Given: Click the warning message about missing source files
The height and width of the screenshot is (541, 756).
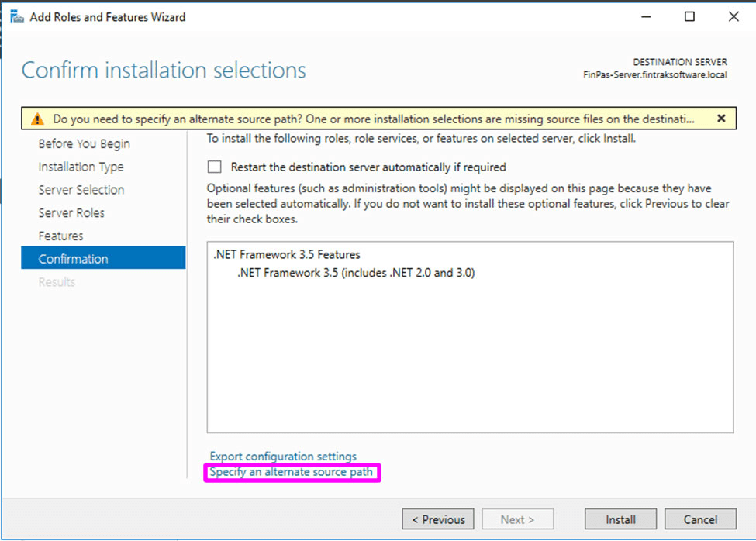Looking at the screenshot, I should pyautogui.click(x=374, y=119).
